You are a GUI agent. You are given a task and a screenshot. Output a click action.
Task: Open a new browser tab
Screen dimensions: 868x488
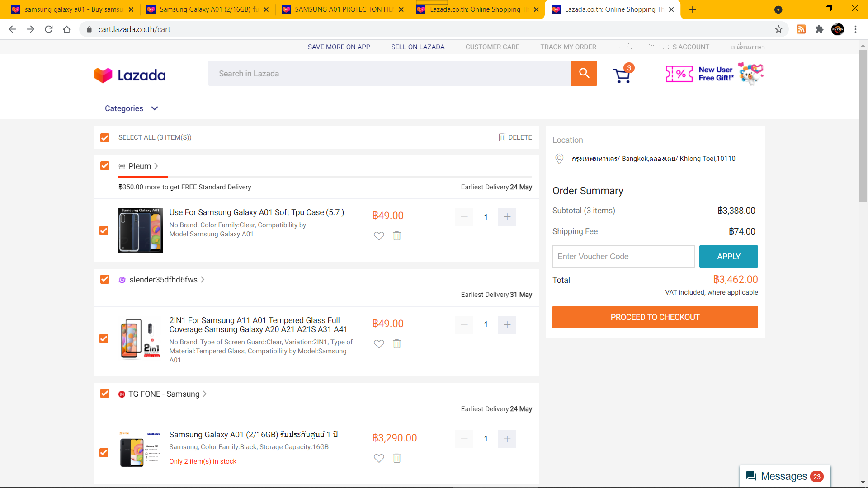click(693, 9)
